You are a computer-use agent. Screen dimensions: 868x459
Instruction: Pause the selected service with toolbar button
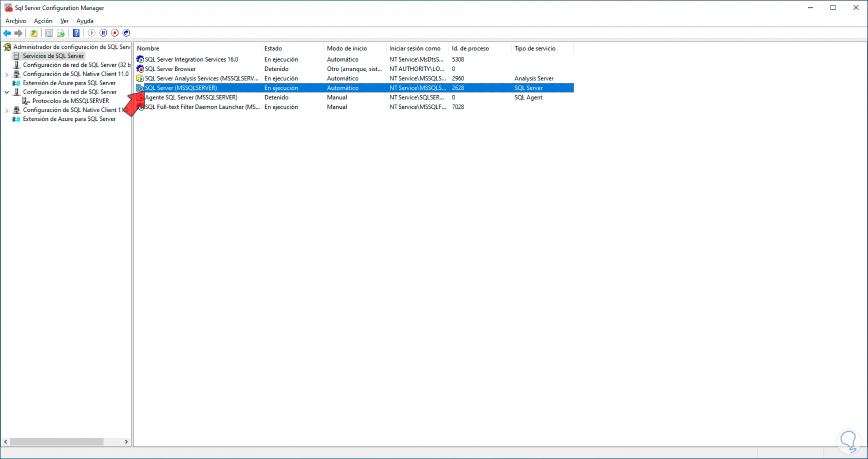pos(104,33)
